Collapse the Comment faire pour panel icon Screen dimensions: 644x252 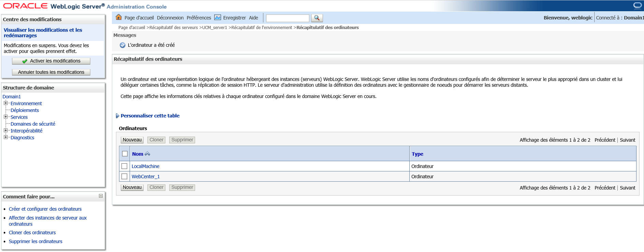coord(101,196)
